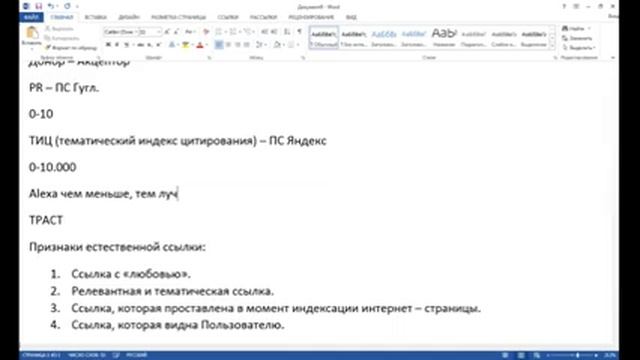640x360 pixels.
Task: Apply italic formatting (К)
Action: pos(117,44)
